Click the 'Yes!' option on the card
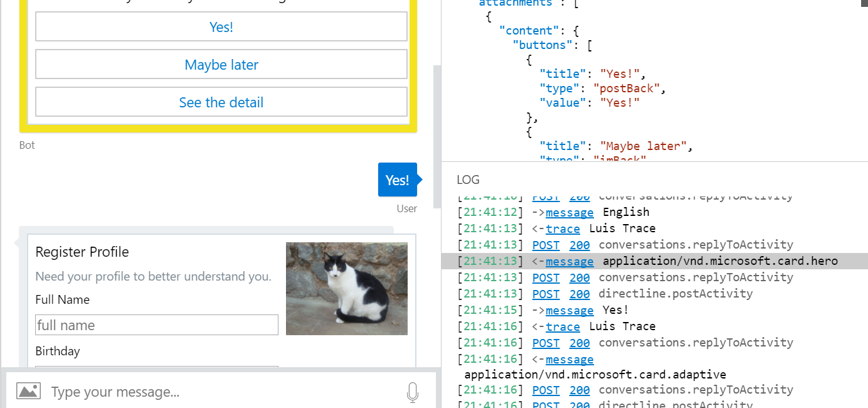 pyautogui.click(x=221, y=26)
